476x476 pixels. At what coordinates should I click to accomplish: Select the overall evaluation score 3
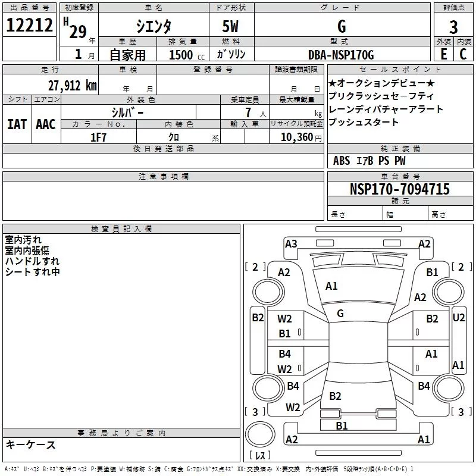click(x=453, y=27)
